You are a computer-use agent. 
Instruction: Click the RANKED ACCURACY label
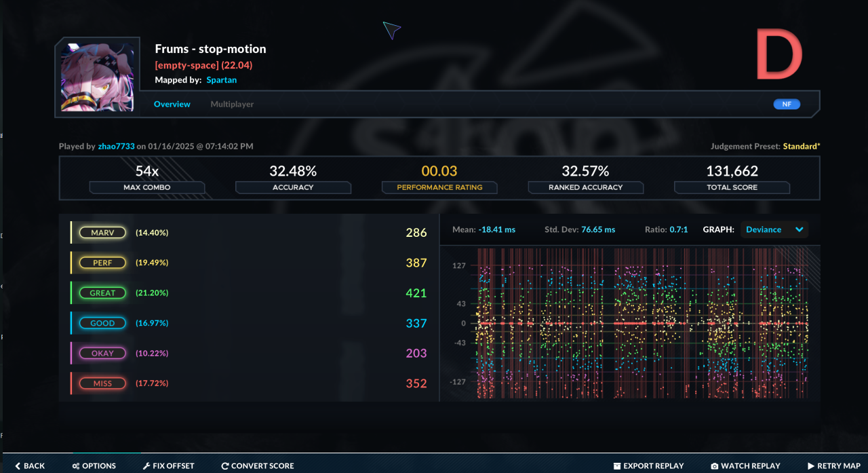[x=585, y=187]
